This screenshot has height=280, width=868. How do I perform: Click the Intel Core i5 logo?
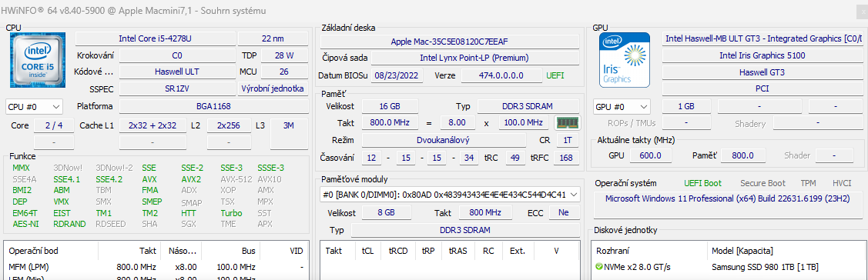[x=38, y=60]
